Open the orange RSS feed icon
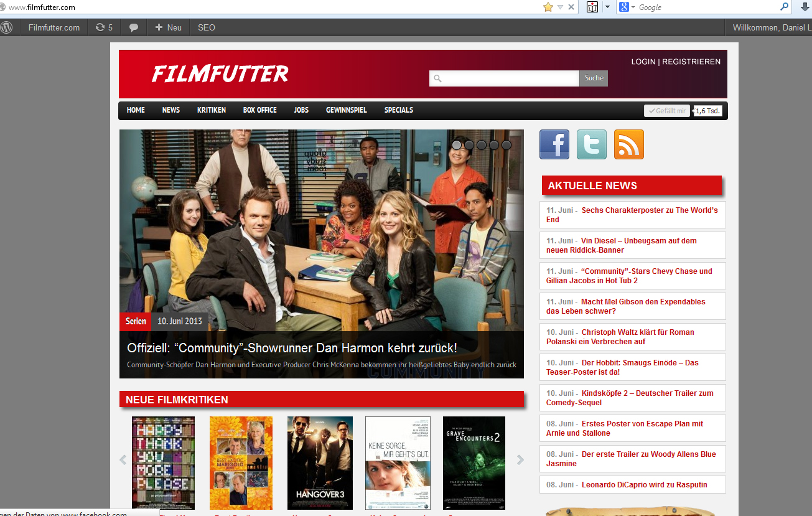Screen dimensions: 812x516 click(628, 144)
